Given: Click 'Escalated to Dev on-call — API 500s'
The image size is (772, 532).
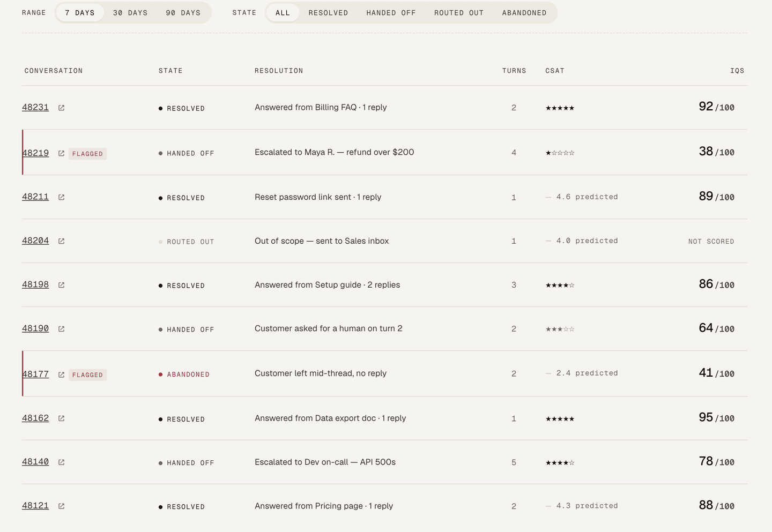Looking at the screenshot, I should pyautogui.click(x=325, y=462).
